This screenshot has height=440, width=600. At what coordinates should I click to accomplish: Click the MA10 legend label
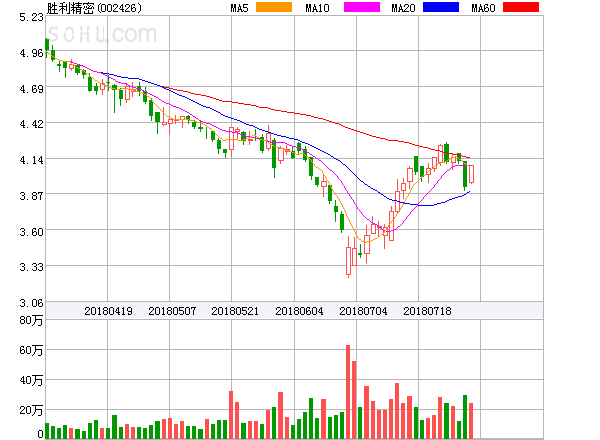point(317,8)
